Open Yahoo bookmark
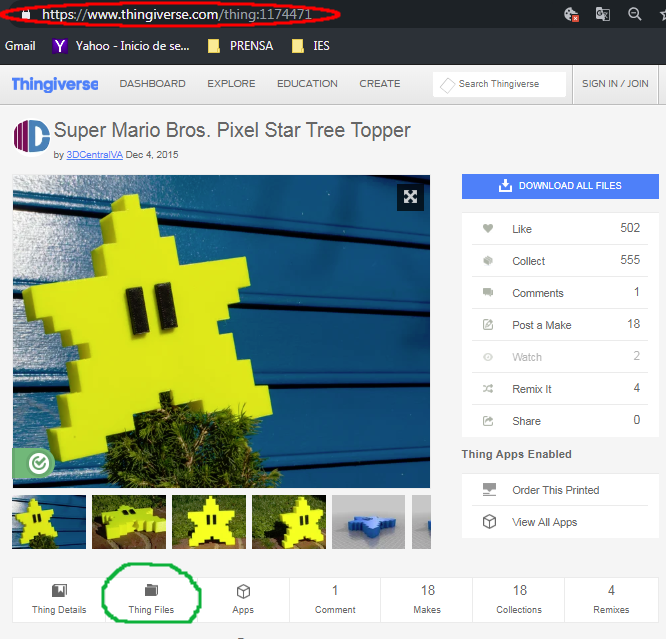The height and width of the screenshot is (639, 666). click(121, 46)
